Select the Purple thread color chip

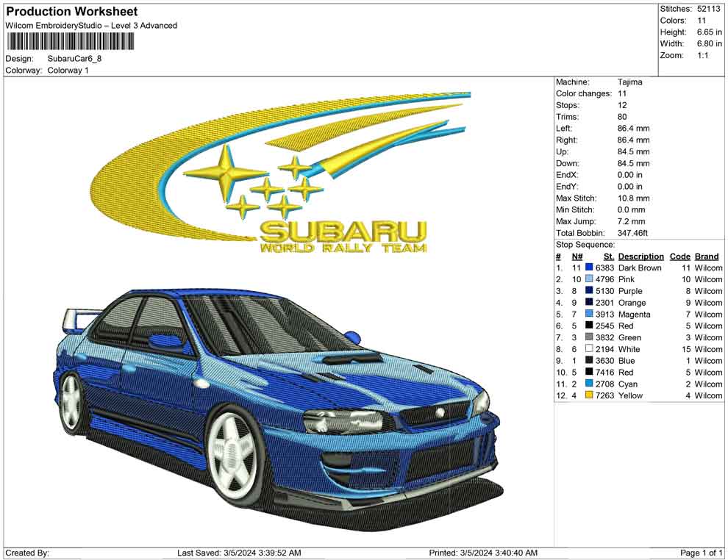(588, 291)
